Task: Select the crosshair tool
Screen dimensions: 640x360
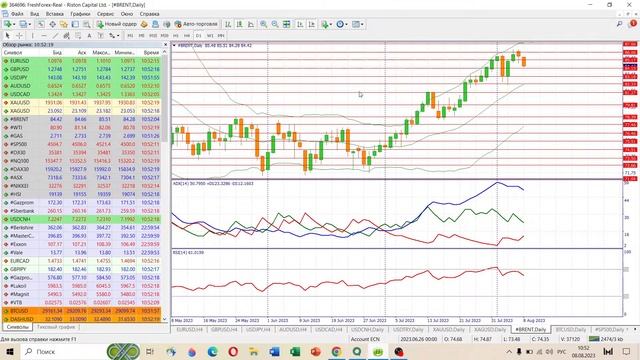Action: [19, 36]
